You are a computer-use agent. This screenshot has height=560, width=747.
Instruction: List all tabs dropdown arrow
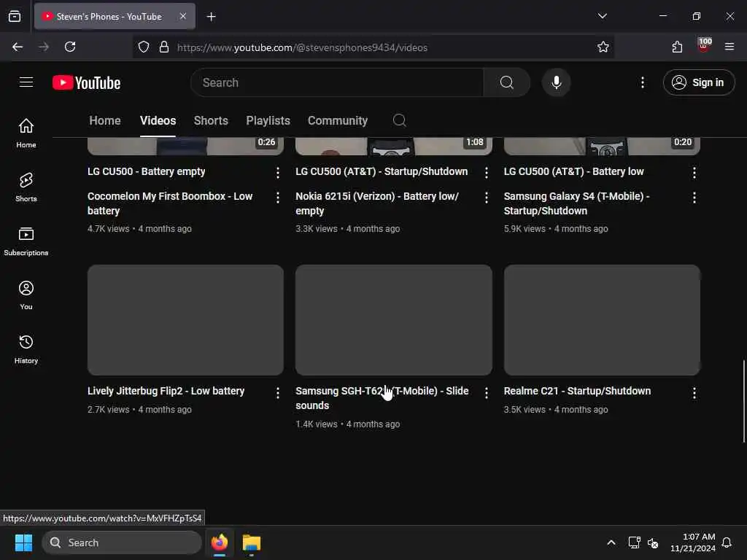(602, 16)
